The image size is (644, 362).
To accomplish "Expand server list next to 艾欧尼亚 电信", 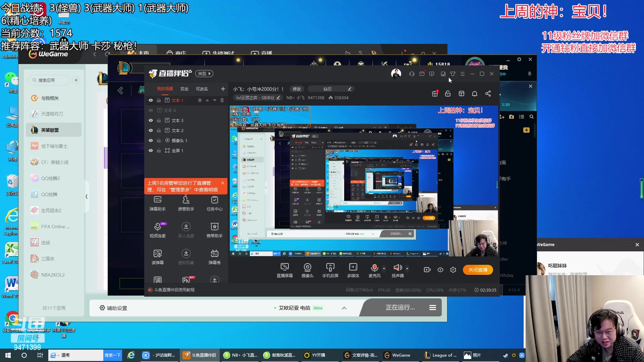I will [x=344, y=308].
